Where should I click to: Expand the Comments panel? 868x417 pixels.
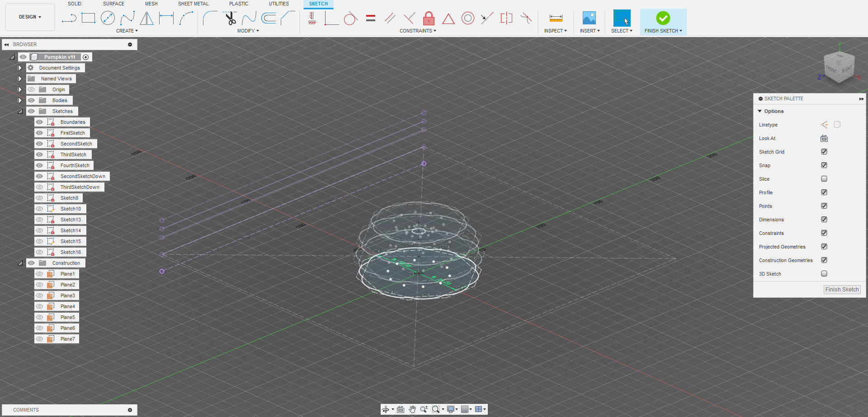[130, 410]
